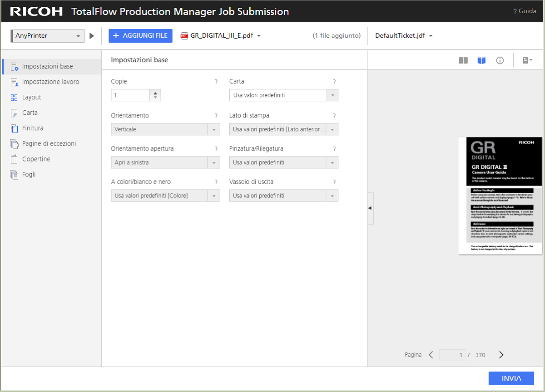This screenshot has width=545, height=392.
Task: Go to the previous preview page
Action: 431,355
